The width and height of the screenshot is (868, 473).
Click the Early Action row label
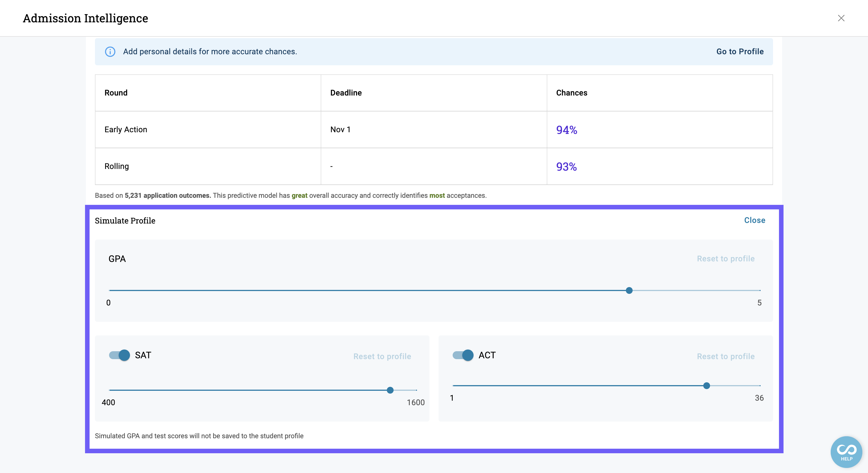click(x=126, y=129)
